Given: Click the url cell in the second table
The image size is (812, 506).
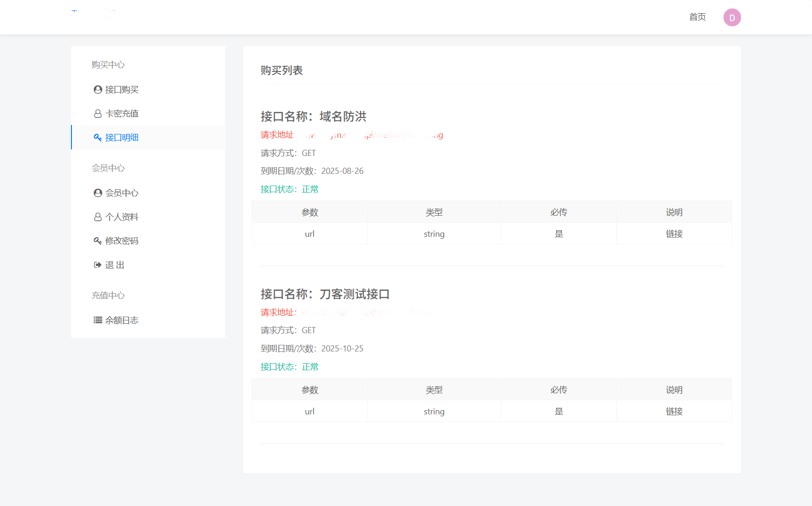Looking at the screenshot, I should pos(309,412).
